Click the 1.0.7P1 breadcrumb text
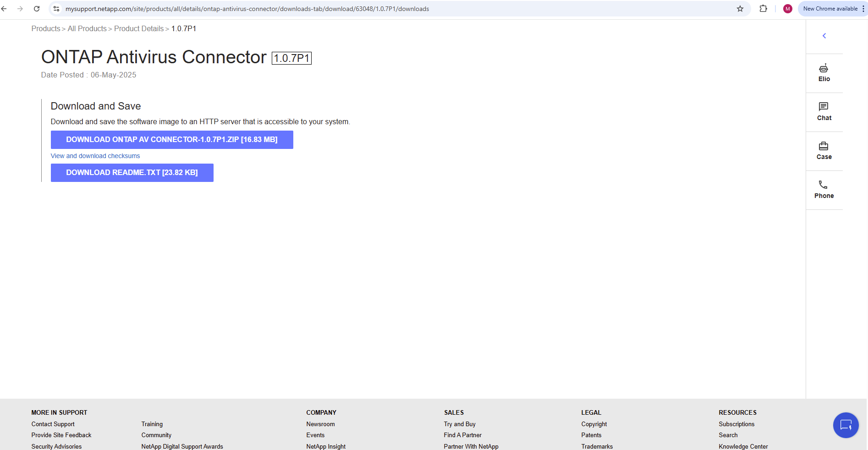Viewport: 868px width, 450px height. coord(184,28)
